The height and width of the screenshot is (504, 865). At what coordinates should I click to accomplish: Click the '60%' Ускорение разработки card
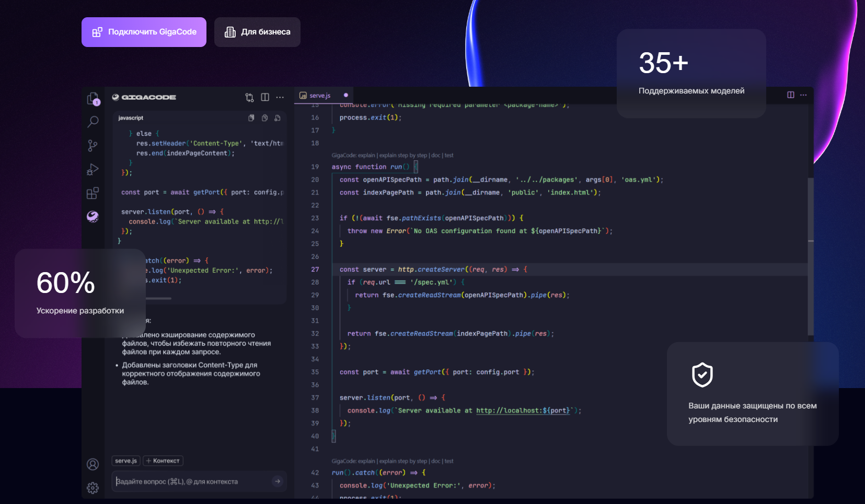coord(80,293)
